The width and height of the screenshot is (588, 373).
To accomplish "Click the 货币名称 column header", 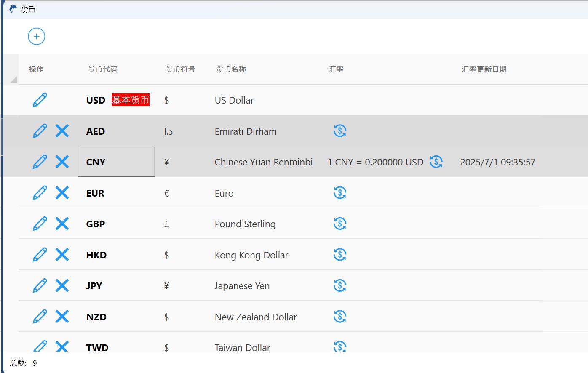I will [231, 69].
